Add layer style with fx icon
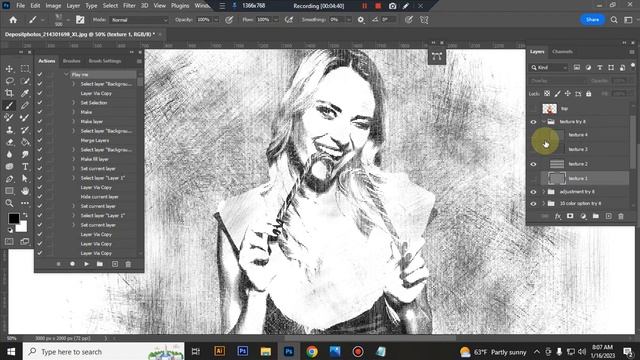640x360 pixels. (x=558, y=216)
